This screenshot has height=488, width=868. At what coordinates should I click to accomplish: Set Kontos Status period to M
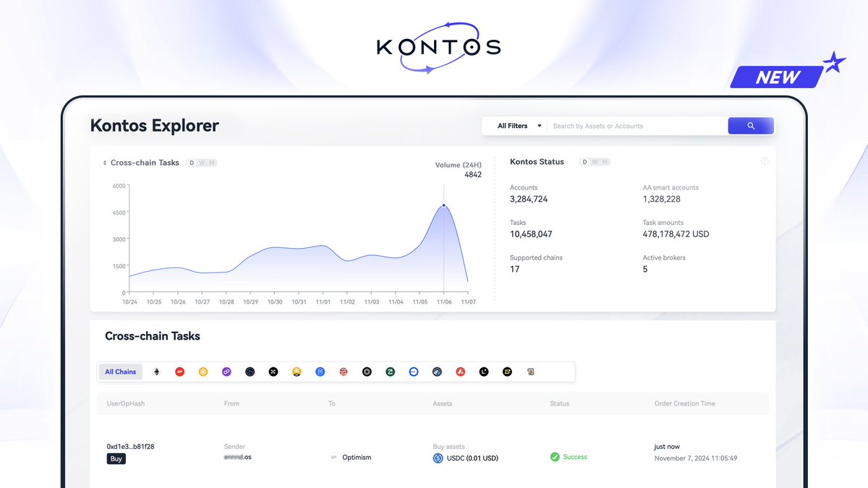coord(605,162)
